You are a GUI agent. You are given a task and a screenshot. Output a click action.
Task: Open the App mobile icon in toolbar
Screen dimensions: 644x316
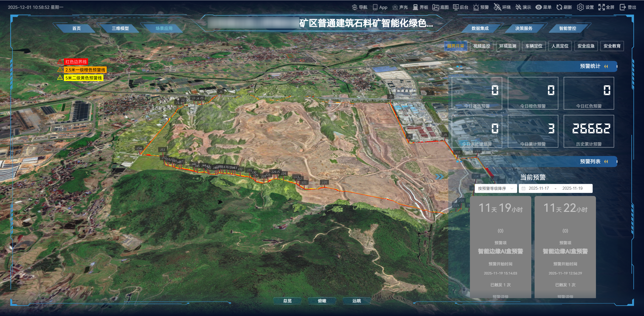[x=375, y=7]
